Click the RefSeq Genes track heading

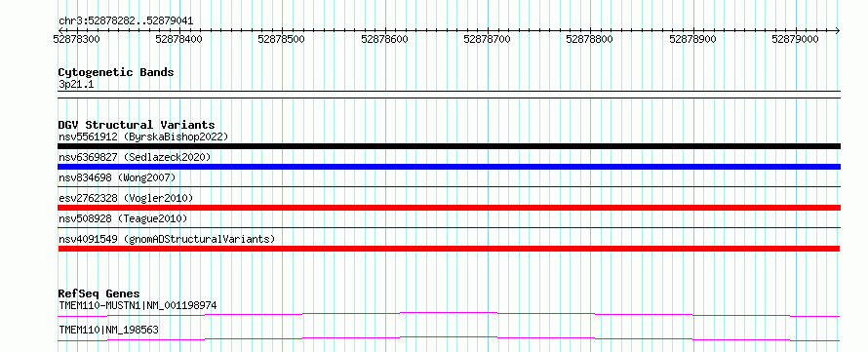click(x=99, y=293)
